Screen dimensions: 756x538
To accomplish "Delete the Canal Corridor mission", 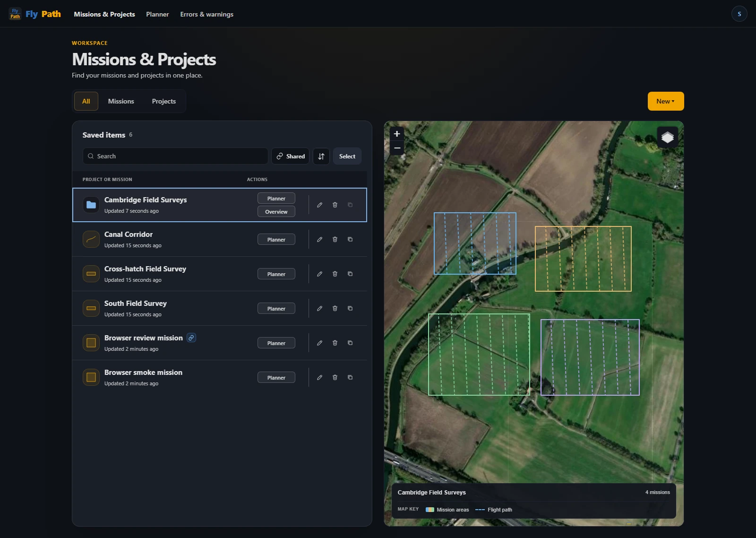I will pyautogui.click(x=335, y=239).
